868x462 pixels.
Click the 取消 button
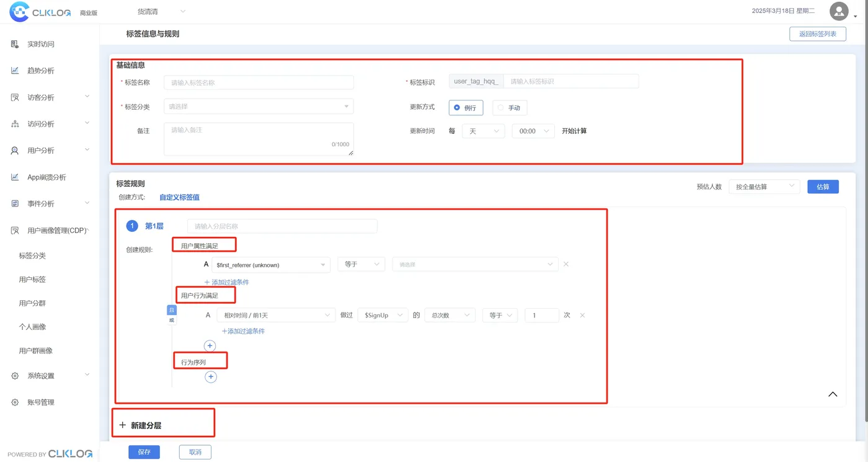(x=195, y=452)
